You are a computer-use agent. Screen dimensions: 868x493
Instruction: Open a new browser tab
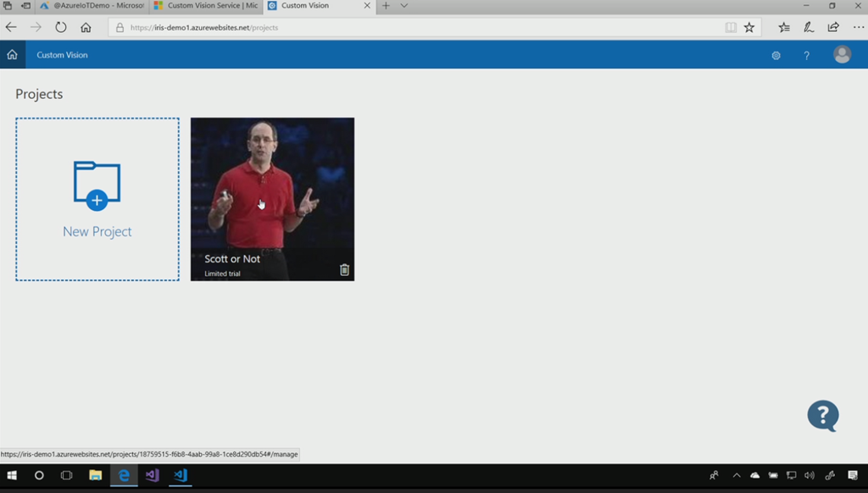tap(386, 6)
